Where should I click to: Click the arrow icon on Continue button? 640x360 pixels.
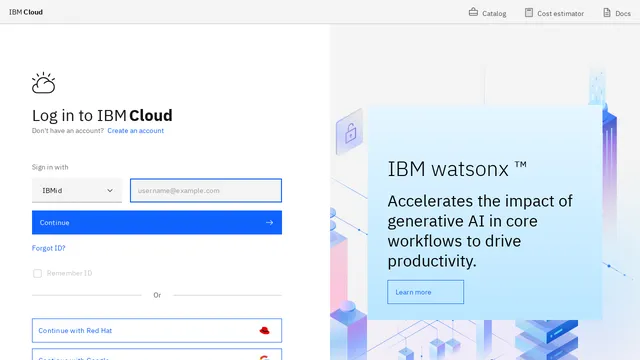(269, 222)
